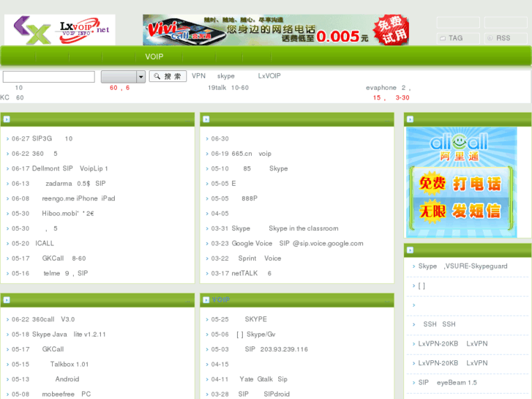This screenshot has width=532, height=399.
Task: Click header icon of panel above 'Skype ,VSURE-Skypeguard'
Action: pos(411,250)
